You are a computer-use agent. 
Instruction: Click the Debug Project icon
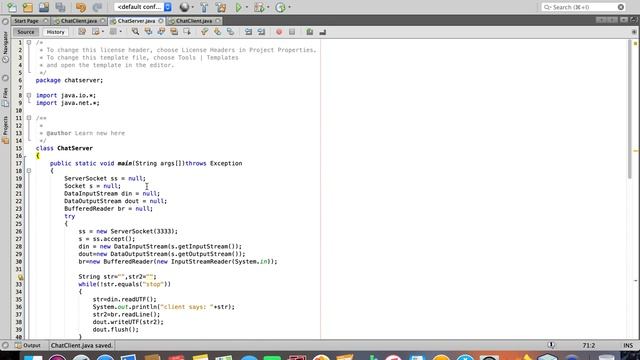pyautogui.click(x=259, y=7)
